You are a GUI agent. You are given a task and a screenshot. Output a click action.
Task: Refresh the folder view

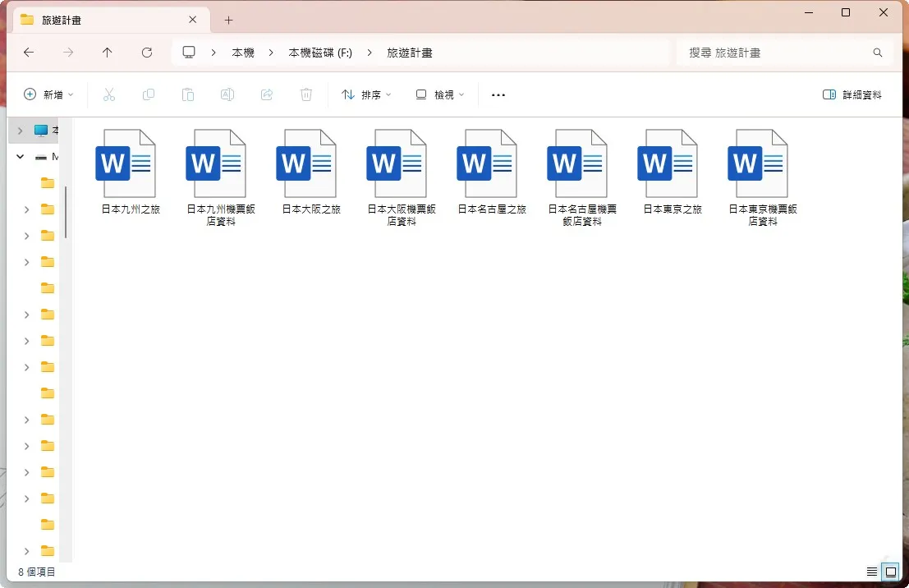pos(147,53)
